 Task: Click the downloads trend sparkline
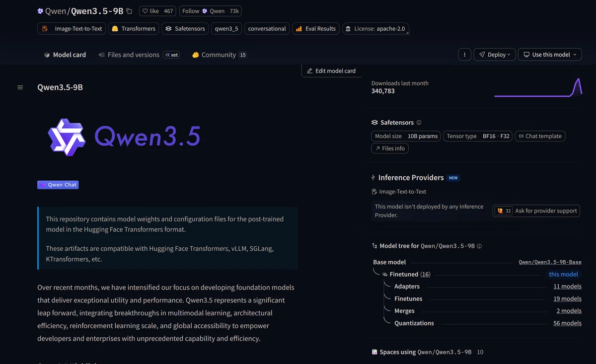click(538, 87)
